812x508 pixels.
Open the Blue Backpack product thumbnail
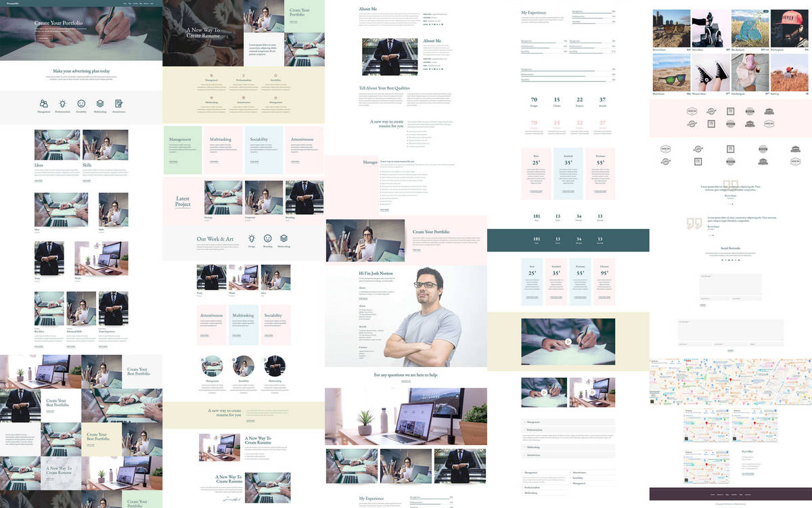pyautogui.click(x=750, y=28)
